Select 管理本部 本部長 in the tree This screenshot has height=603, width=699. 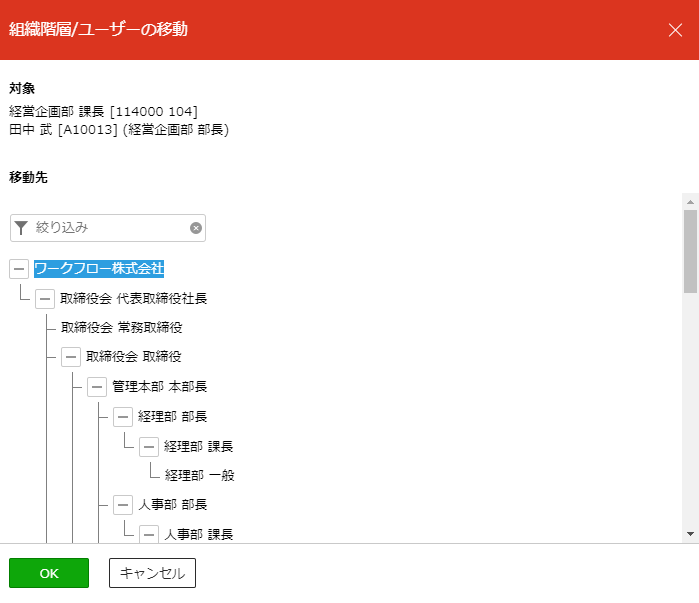pyautogui.click(x=159, y=387)
